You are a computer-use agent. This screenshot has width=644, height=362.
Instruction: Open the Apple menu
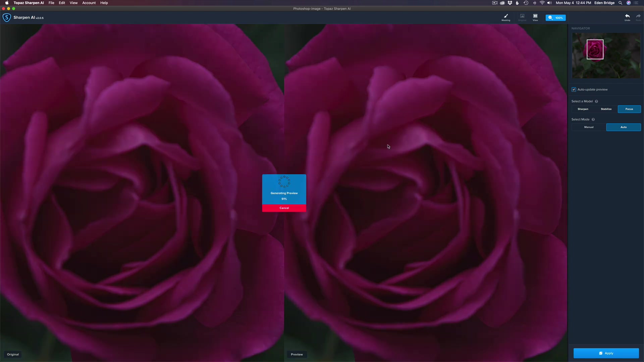[x=7, y=3]
